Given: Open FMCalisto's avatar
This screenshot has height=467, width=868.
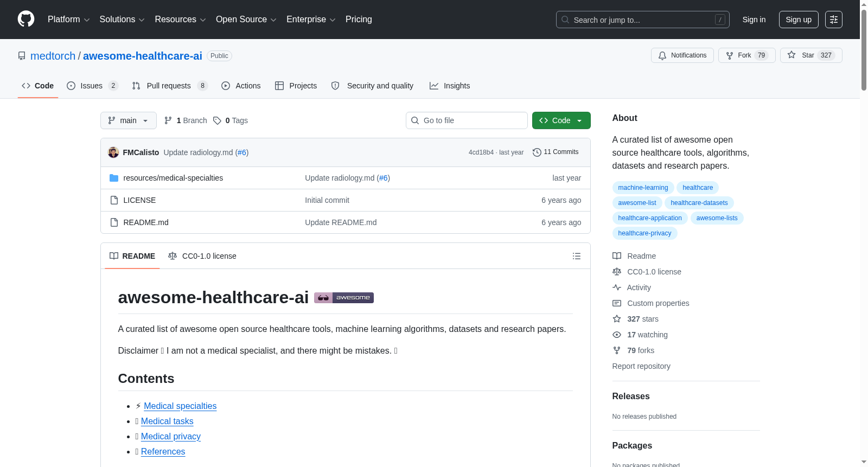Looking at the screenshot, I should pyautogui.click(x=113, y=152).
